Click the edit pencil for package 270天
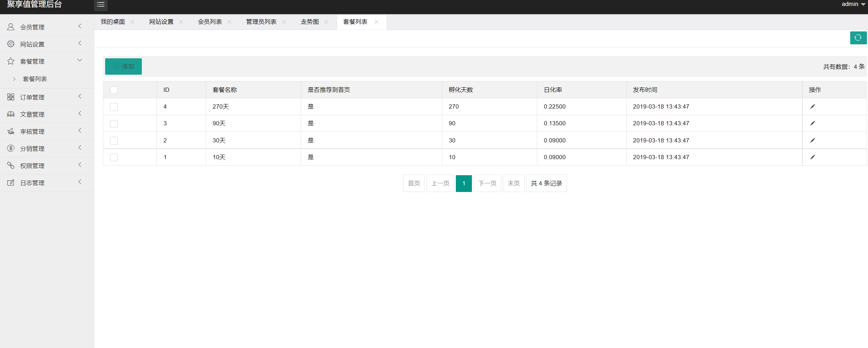 [x=813, y=106]
